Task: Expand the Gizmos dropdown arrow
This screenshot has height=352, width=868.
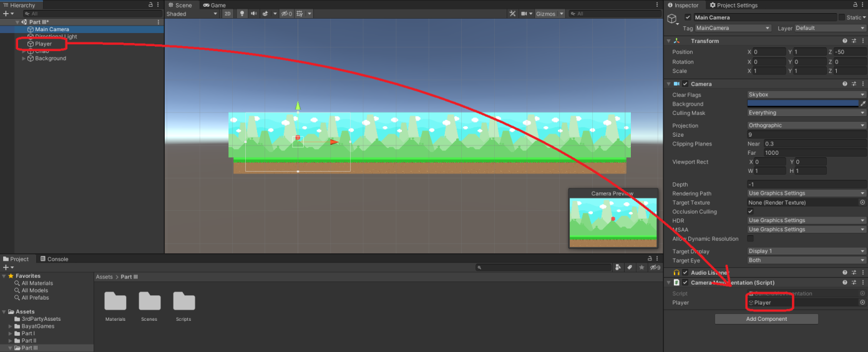Action: tap(562, 14)
